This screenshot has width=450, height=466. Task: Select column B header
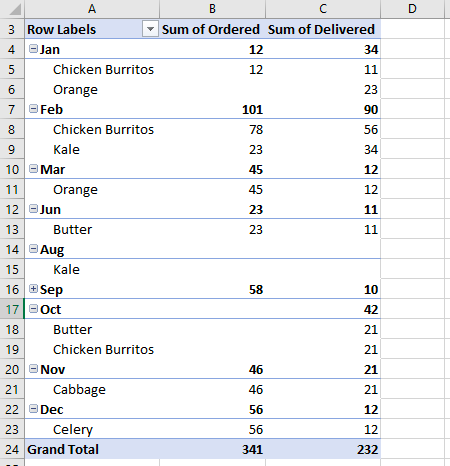[x=212, y=9]
